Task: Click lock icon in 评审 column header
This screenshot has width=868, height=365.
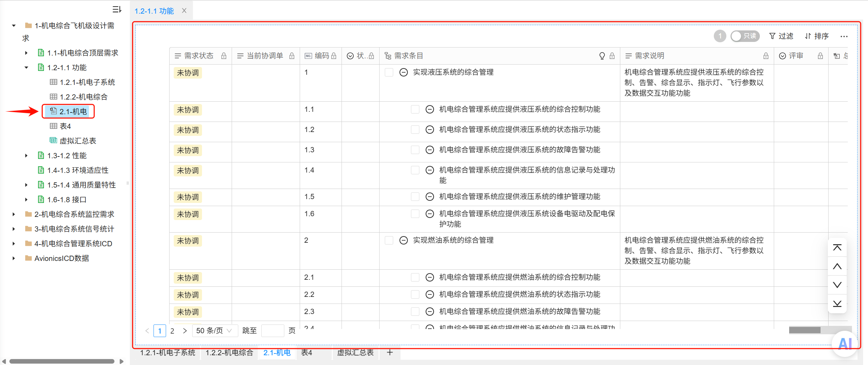Action: tap(821, 56)
